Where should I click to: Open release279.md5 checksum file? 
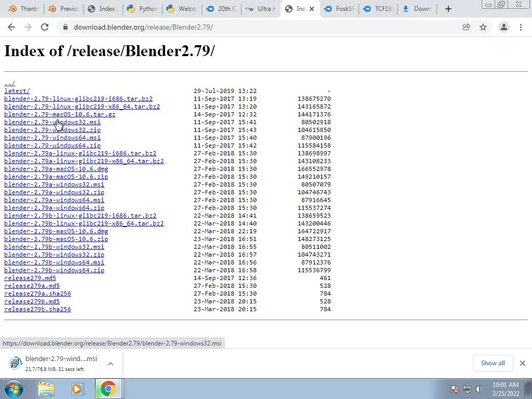tap(30, 278)
